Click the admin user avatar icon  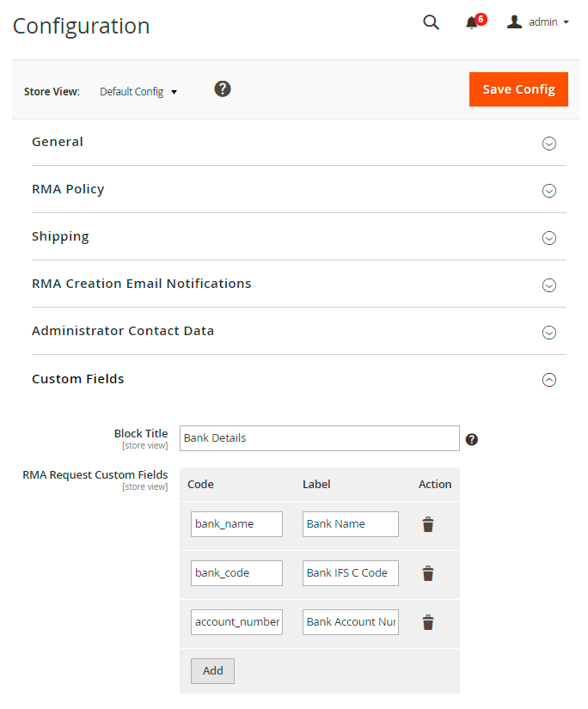point(515,22)
